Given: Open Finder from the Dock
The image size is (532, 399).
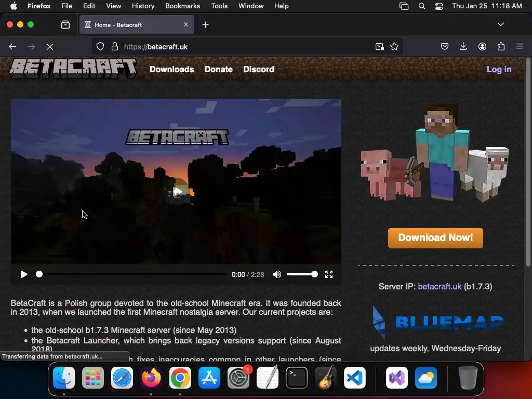Looking at the screenshot, I should coord(64,378).
